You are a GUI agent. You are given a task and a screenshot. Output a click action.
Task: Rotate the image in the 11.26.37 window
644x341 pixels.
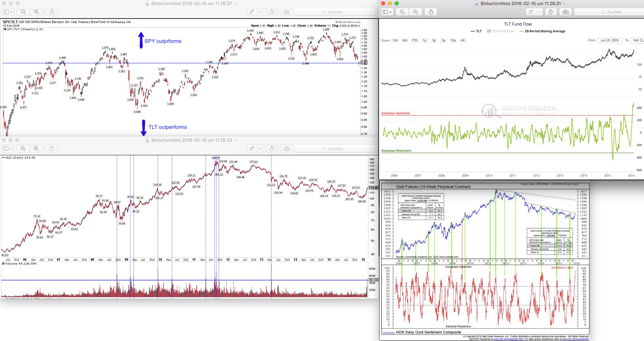pyautogui.click(x=271, y=12)
